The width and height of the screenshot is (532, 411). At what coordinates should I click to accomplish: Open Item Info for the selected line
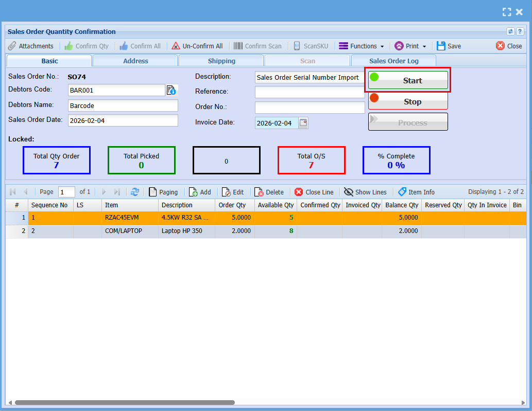tap(402, 192)
